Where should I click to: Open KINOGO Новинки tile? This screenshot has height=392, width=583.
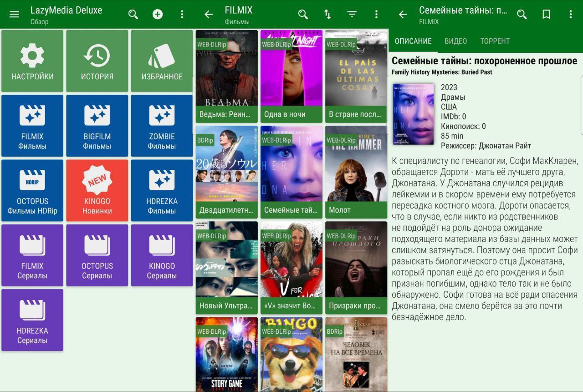click(x=97, y=190)
